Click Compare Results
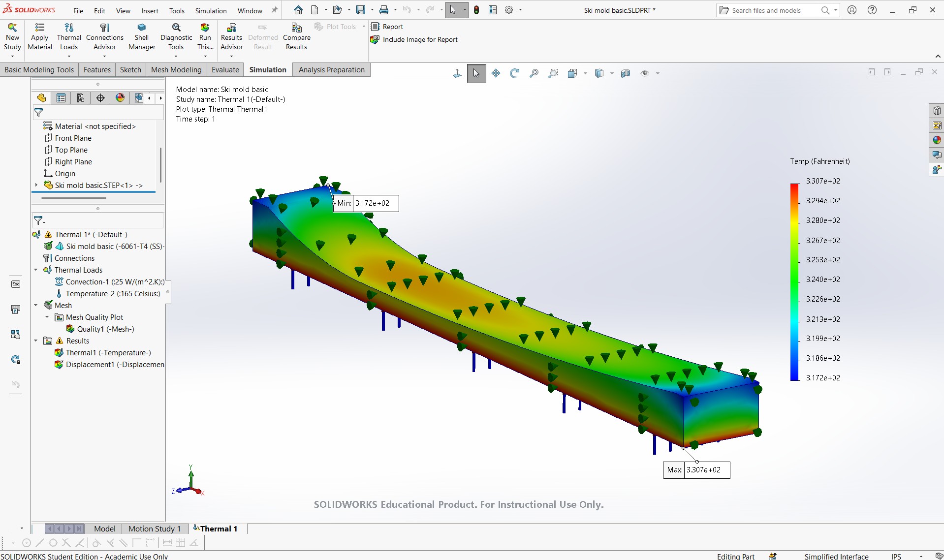Viewport: 944px width, 560px height. click(296, 37)
